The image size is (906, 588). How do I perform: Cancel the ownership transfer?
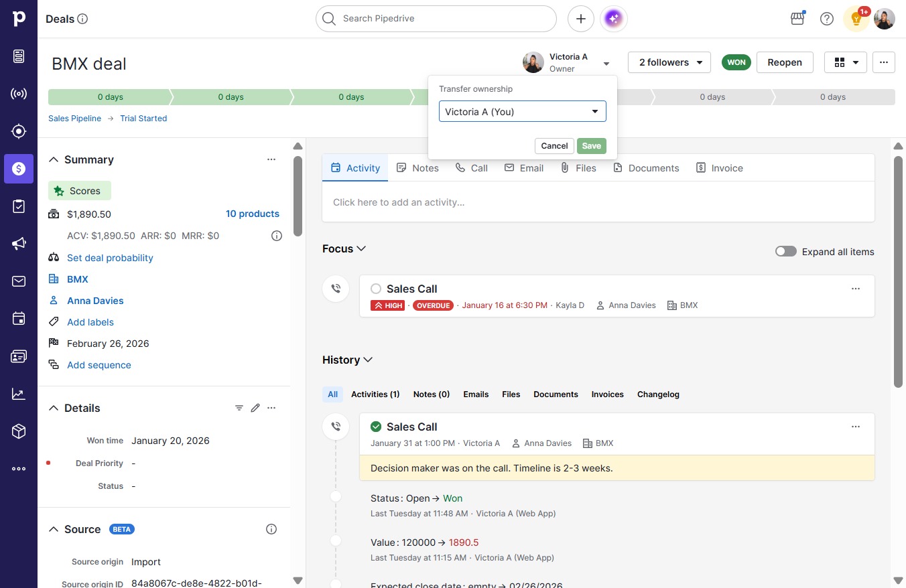[x=554, y=146]
